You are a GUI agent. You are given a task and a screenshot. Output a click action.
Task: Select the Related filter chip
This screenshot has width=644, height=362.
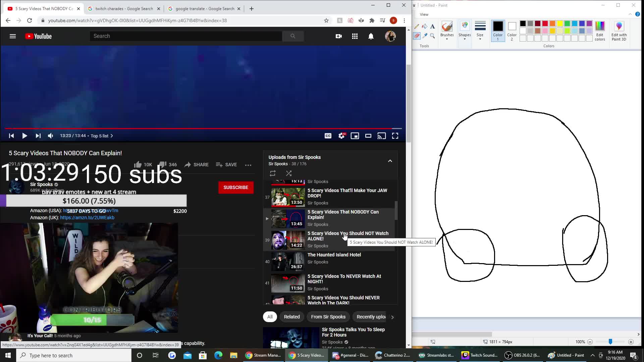[292, 317]
